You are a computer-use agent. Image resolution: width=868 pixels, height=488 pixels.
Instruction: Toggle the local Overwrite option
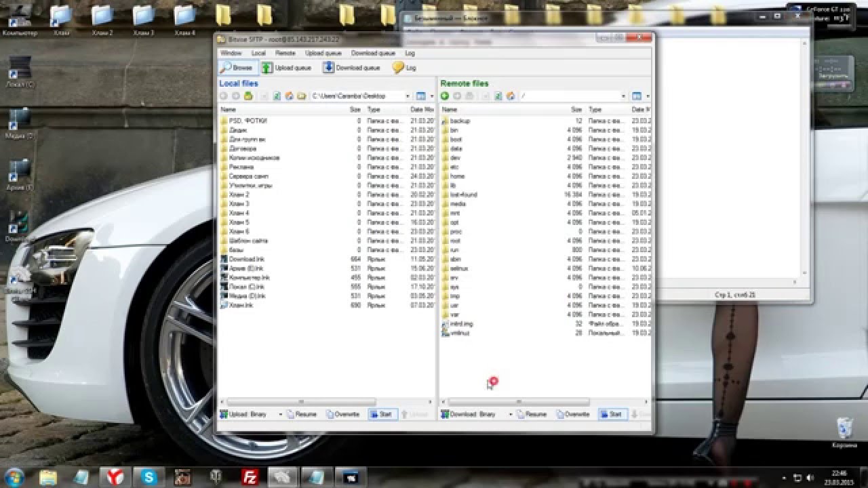[x=342, y=414]
